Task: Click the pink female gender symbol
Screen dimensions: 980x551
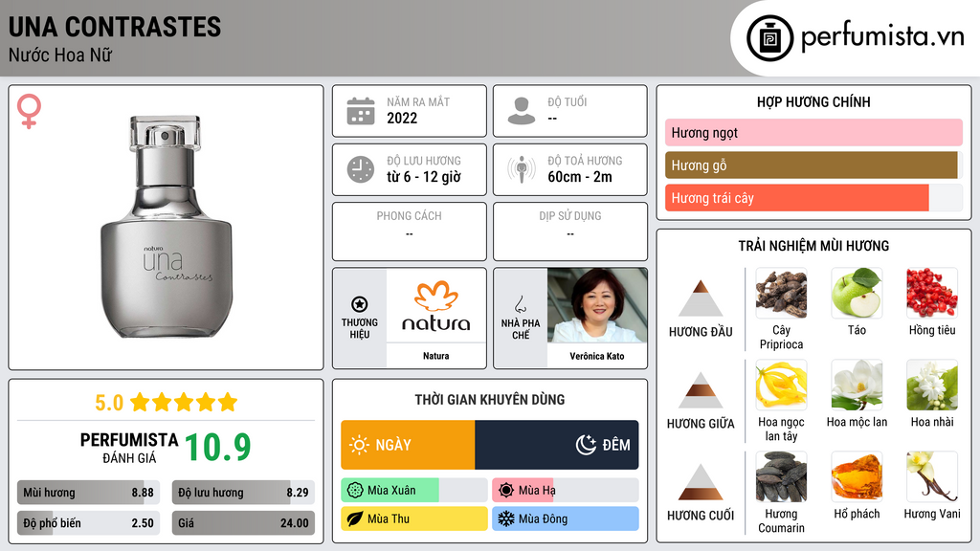Action: coord(29,111)
